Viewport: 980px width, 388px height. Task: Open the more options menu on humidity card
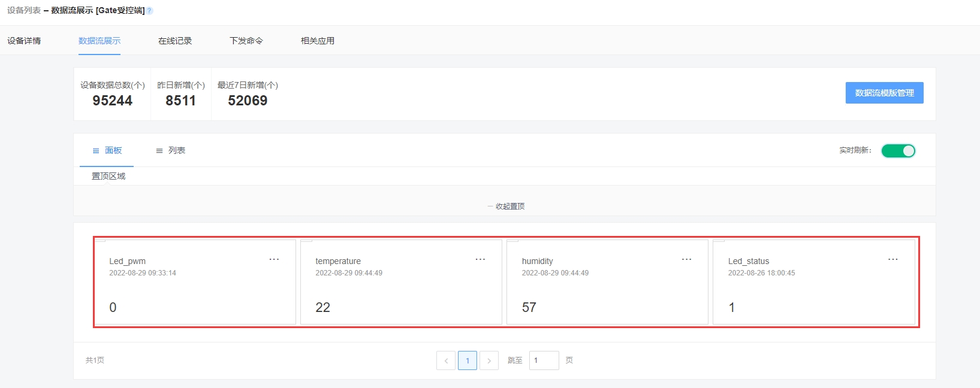686,259
